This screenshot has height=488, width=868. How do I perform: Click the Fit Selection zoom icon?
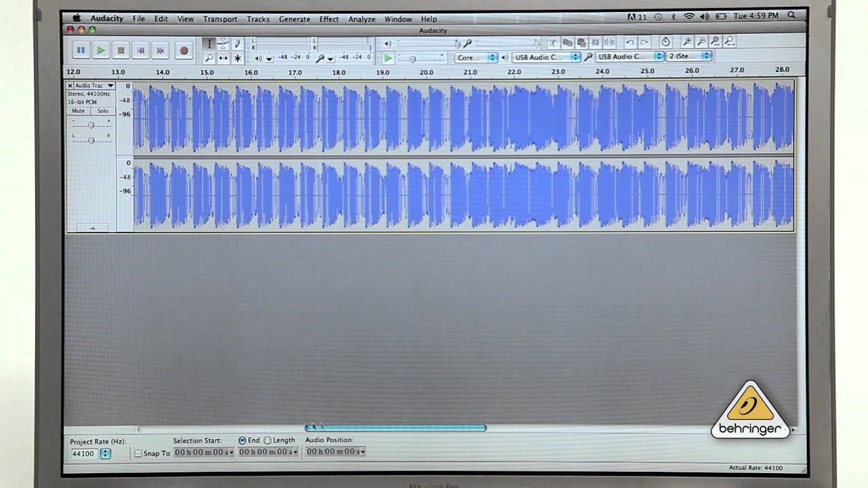[715, 42]
